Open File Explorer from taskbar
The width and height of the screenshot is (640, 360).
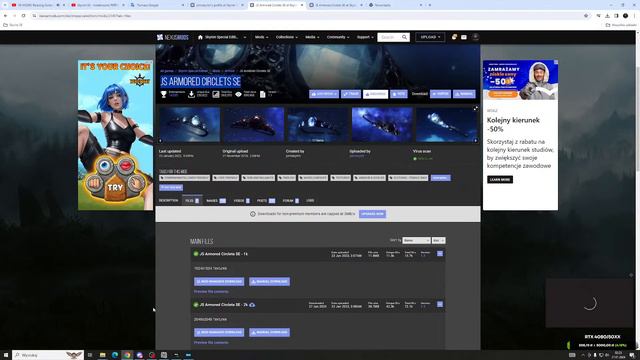click(102, 355)
